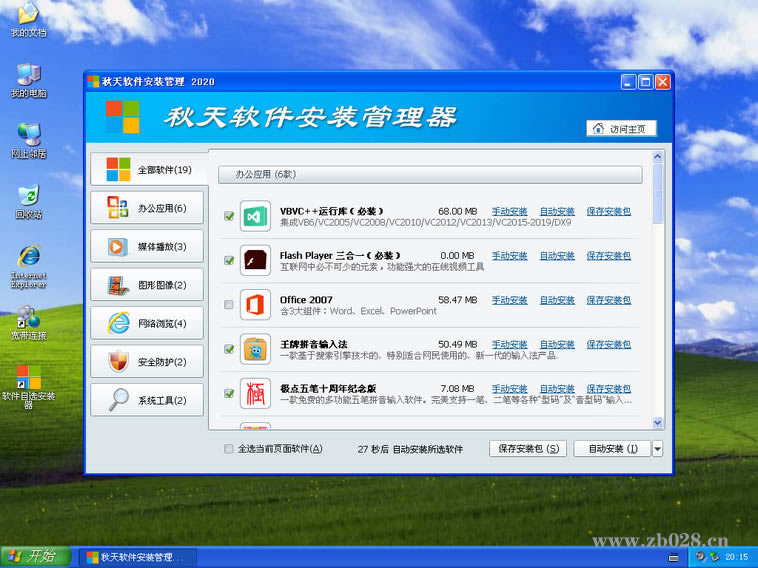The height and width of the screenshot is (568, 758).
Task: Click the Office 2007 title text
Action: click(x=306, y=300)
